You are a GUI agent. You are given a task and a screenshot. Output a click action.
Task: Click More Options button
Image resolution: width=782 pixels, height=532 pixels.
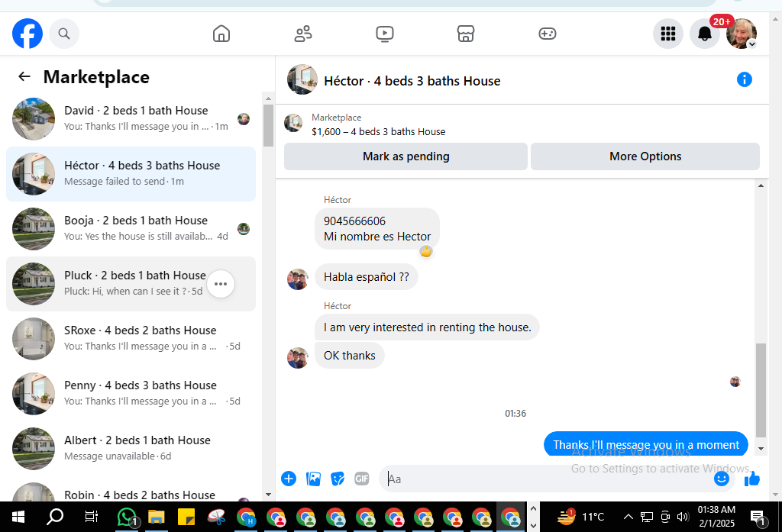click(645, 156)
